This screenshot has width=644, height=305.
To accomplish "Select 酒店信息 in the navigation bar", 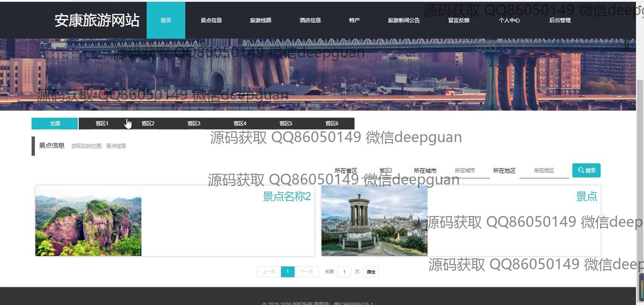I will click(310, 20).
